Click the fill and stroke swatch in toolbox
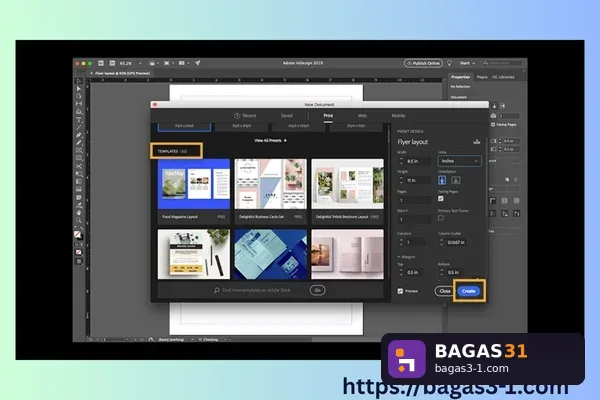 point(78,234)
